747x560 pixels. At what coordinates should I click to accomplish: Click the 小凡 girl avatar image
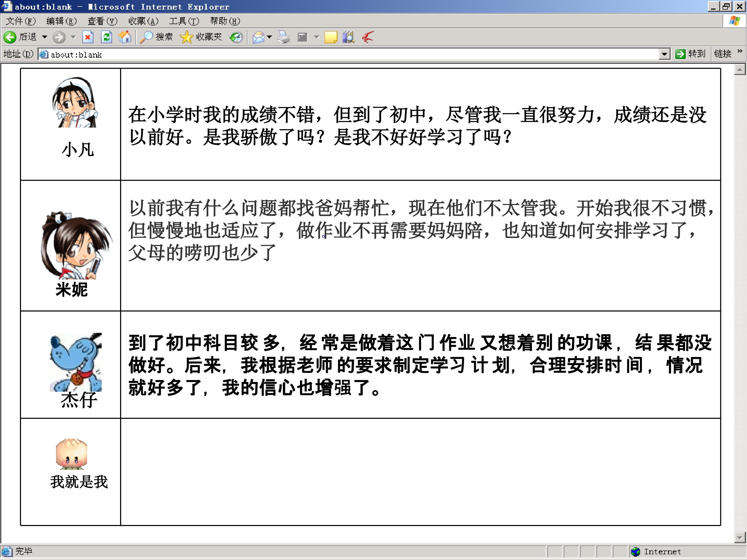75,102
